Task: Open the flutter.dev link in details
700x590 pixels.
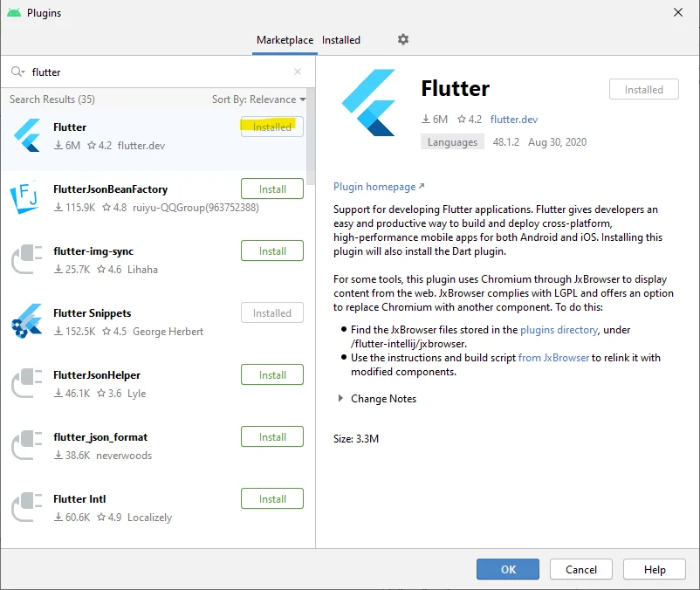Action: pyautogui.click(x=514, y=120)
